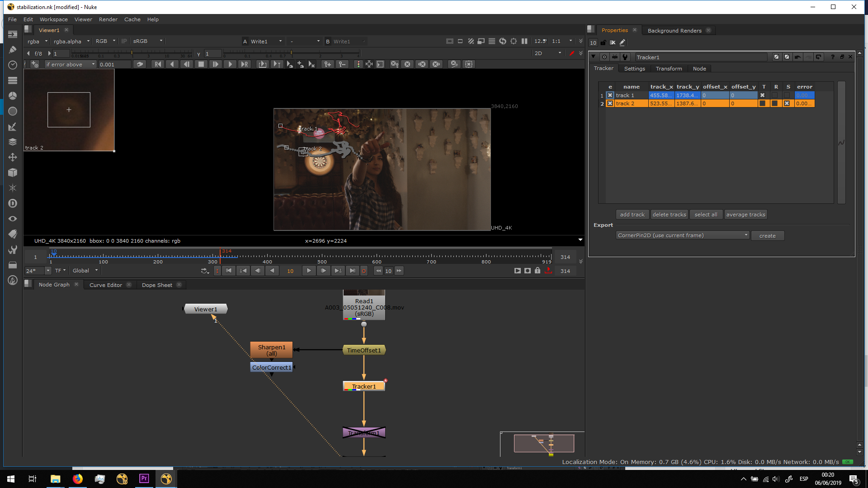Open the sRGB viewer colorspace dropdown

coord(147,41)
